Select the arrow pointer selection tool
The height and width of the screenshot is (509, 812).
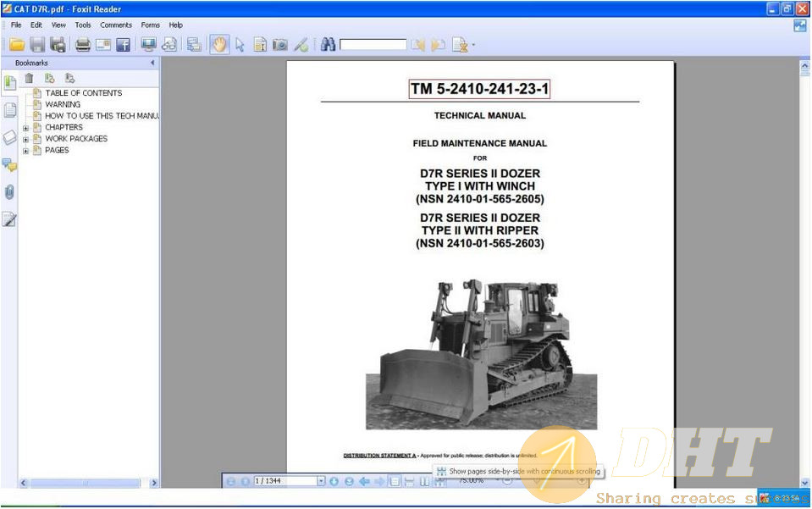(x=240, y=45)
